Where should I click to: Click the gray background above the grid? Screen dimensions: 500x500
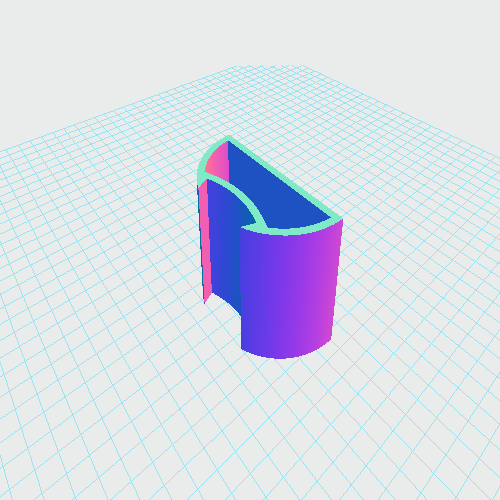(x=250, y=33)
